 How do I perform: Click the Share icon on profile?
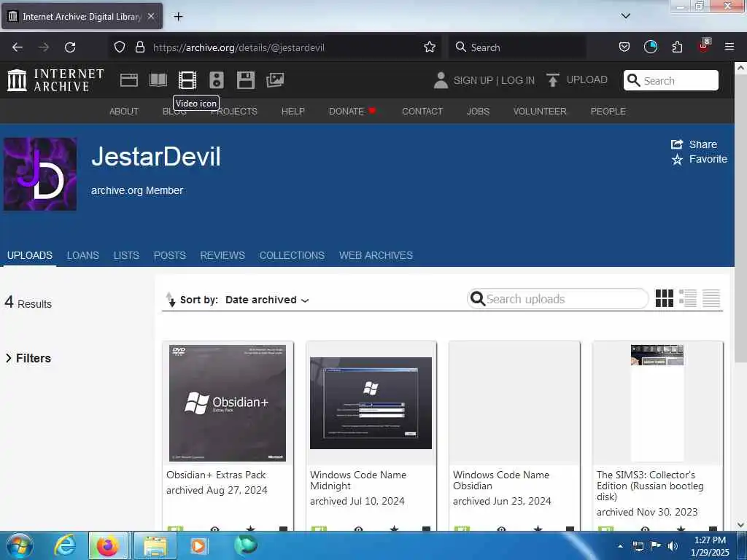(677, 144)
